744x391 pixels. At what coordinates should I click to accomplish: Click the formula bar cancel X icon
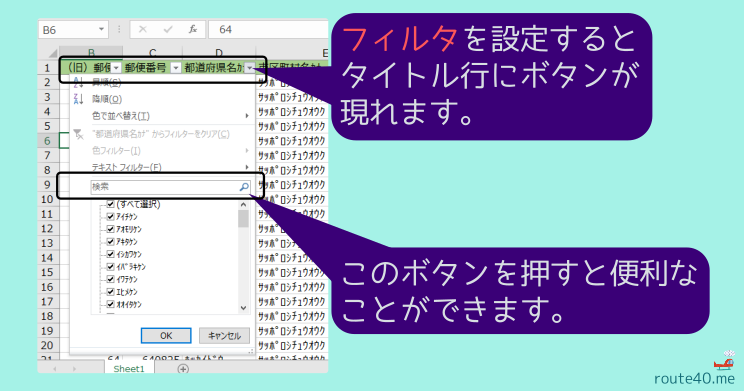tap(143, 29)
